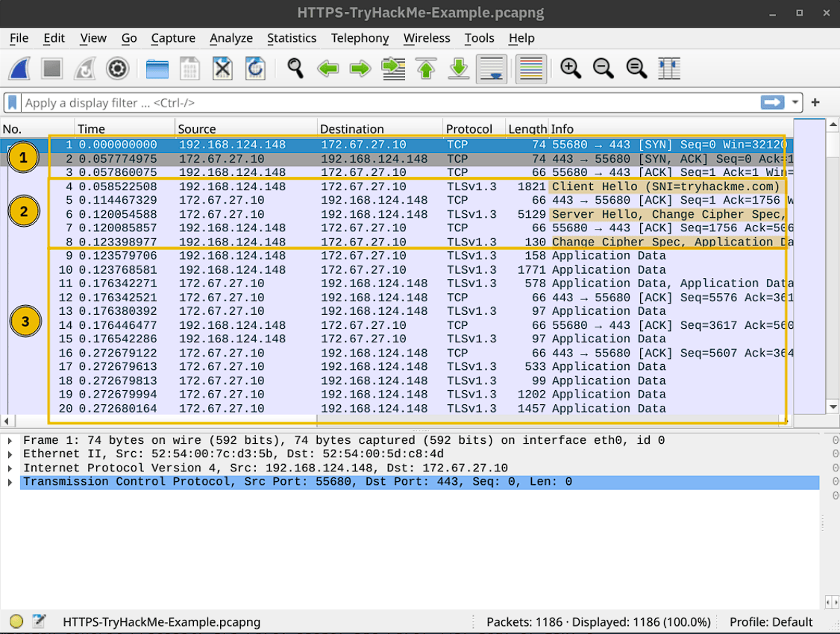Toggle auto-scroll during live capture
The height and width of the screenshot is (634, 840).
(x=492, y=69)
